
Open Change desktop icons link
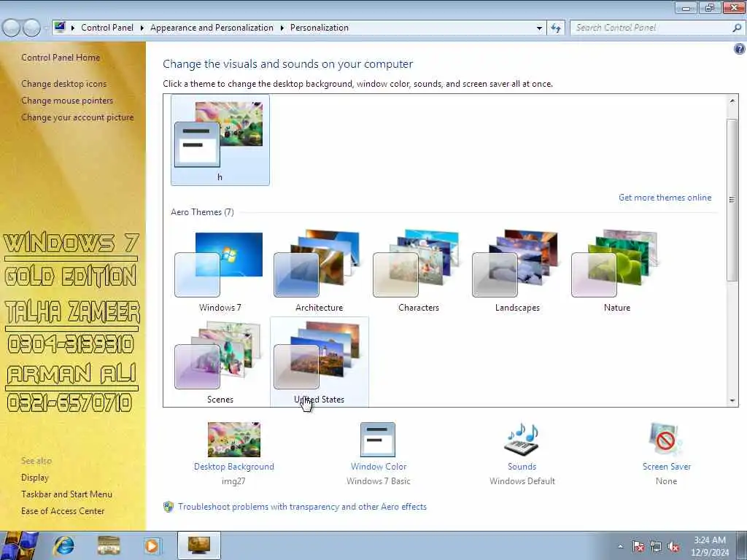pos(64,83)
